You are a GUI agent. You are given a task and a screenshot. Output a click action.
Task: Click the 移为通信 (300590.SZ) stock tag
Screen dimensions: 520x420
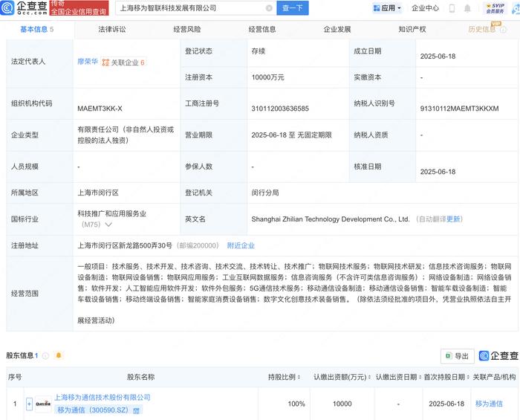[98, 410]
